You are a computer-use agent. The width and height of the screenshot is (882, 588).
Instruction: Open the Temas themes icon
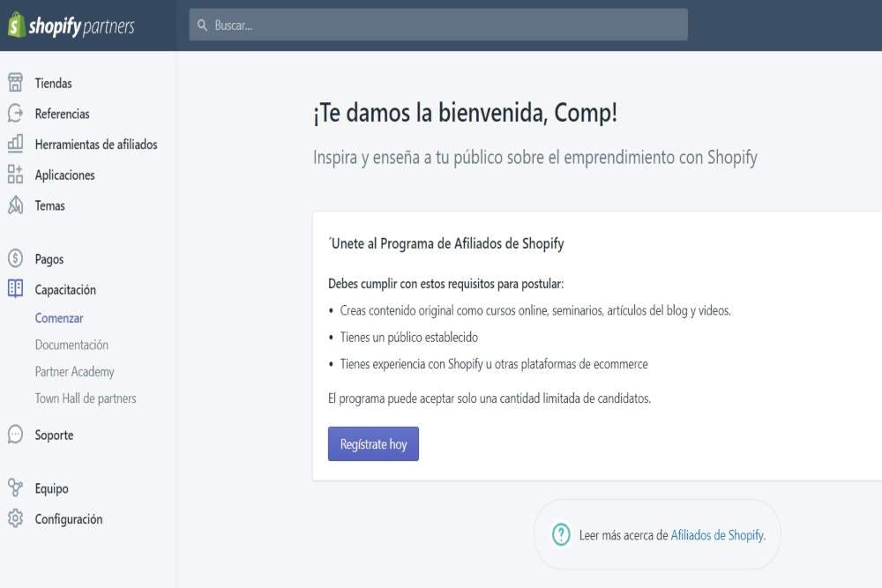[15, 205]
